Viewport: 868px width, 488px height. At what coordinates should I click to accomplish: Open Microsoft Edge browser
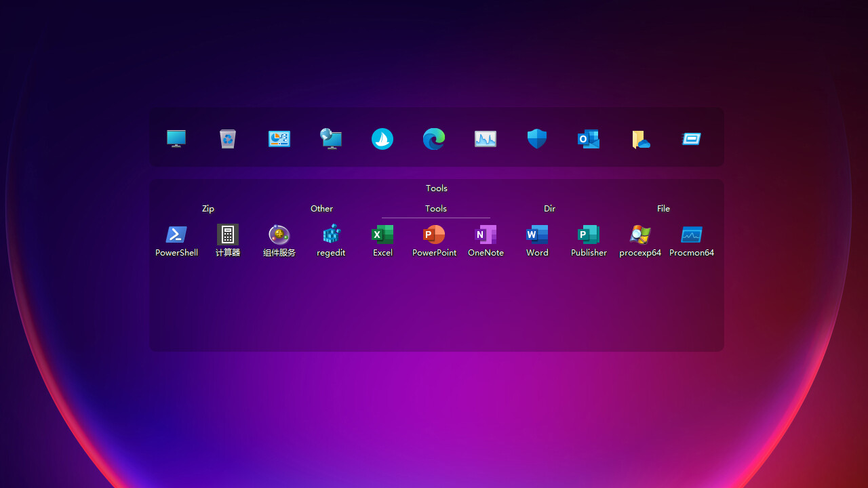434,139
